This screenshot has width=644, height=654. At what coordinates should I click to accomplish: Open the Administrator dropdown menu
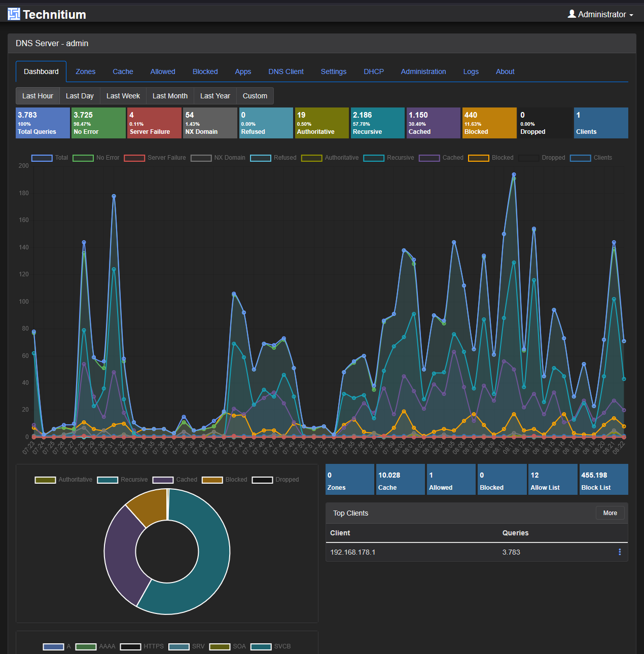tap(600, 14)
